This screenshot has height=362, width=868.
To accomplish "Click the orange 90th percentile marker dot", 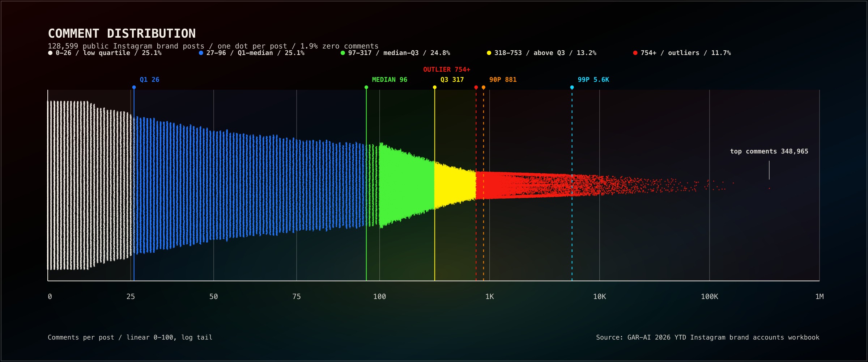I will pos(484,87).
